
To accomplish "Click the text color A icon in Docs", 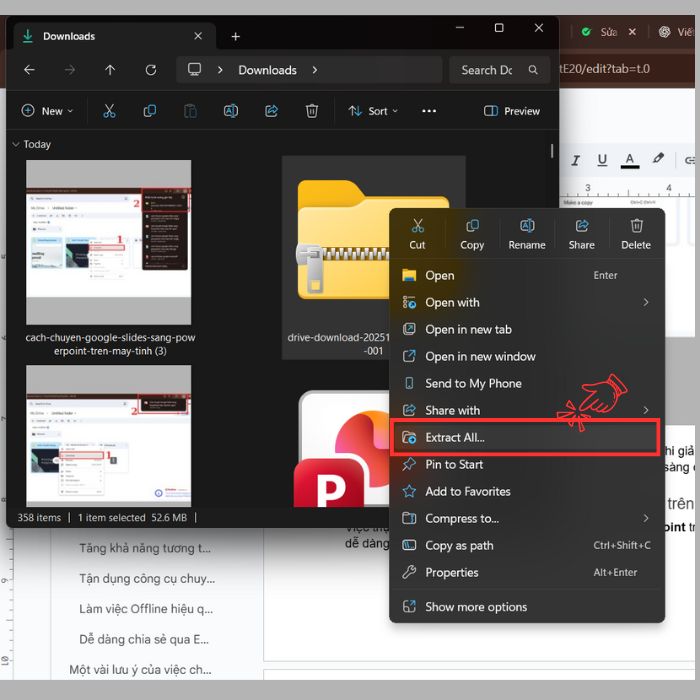I will tap(630, 160).
